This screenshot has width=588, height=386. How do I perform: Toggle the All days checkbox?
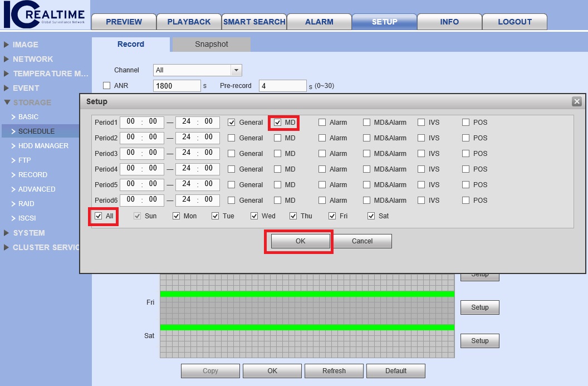click(x=99, y=216)
